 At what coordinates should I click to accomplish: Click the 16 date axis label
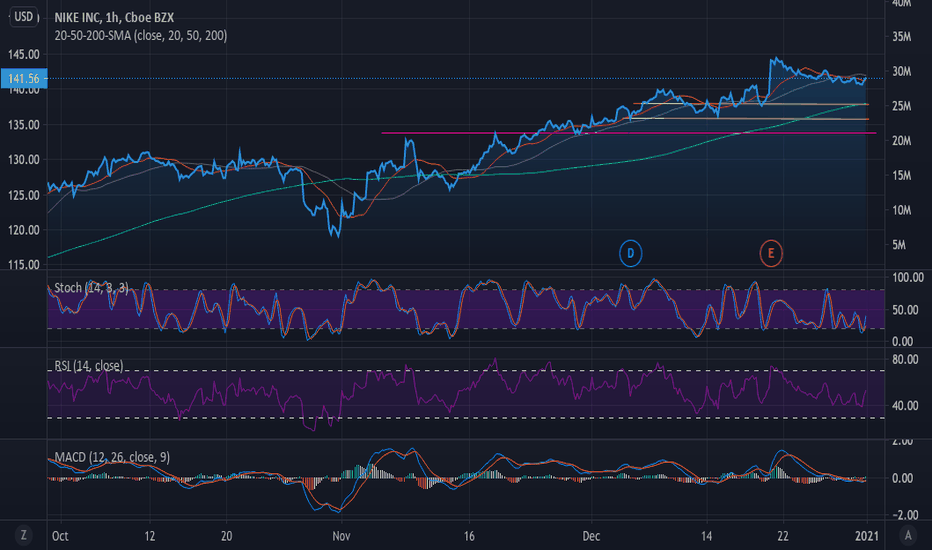click(469, 536)
